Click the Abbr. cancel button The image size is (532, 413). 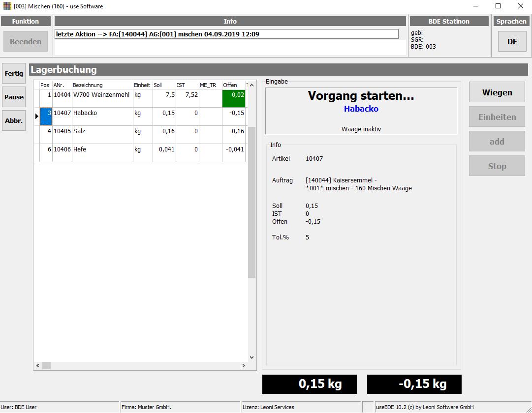point(14,120)
